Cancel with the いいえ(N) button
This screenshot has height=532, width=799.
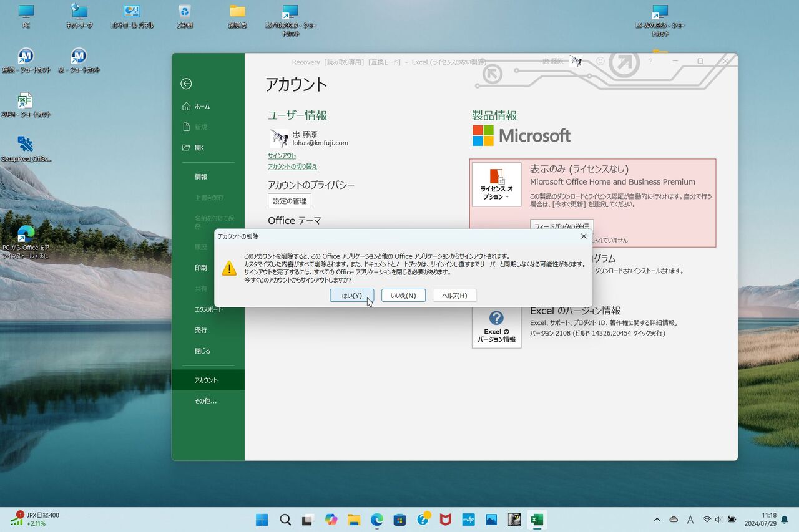pyautogui.click(x=403, y=295)
